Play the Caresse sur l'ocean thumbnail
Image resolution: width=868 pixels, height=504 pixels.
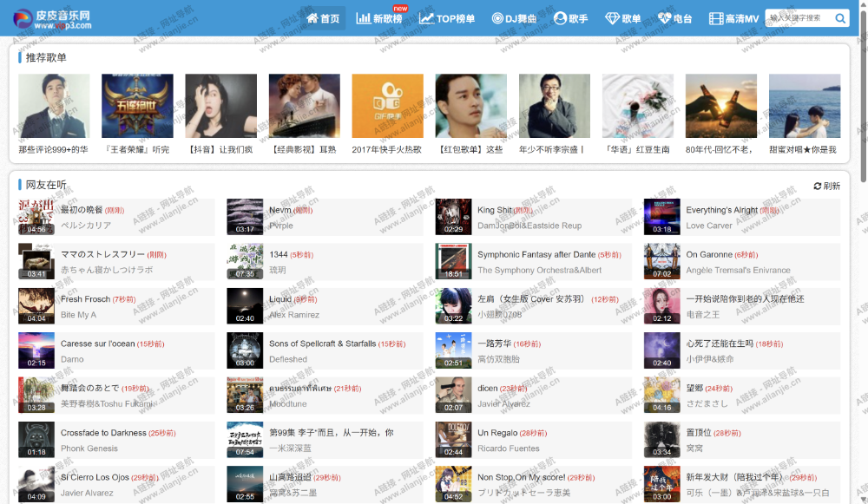tap(36, 350)
